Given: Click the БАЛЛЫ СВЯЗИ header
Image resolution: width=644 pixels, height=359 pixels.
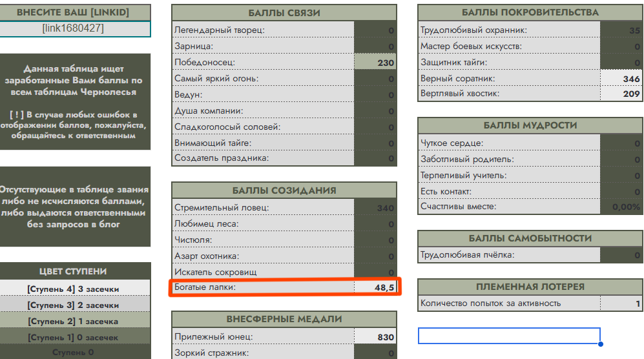Looking at the screenshot, I should click(x=284, y=13).
